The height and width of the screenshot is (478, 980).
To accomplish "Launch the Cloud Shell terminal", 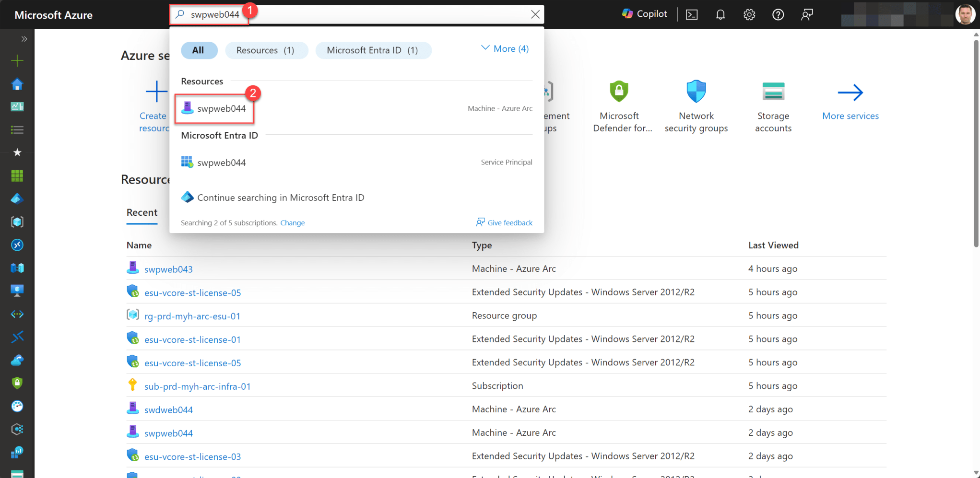I will [691, 14].
